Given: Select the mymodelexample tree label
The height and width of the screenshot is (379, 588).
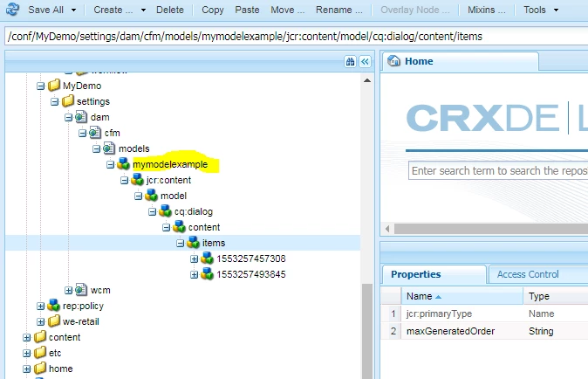Looking at the screenshot, I should pos(170,164).
